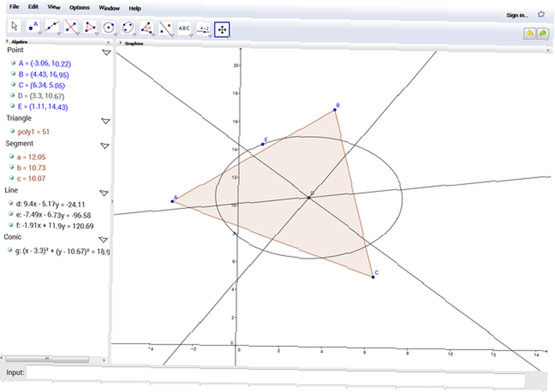Screen dimensions: 555x392
Task: Toggle visibility of segment a
Action: tap(12, 156)
